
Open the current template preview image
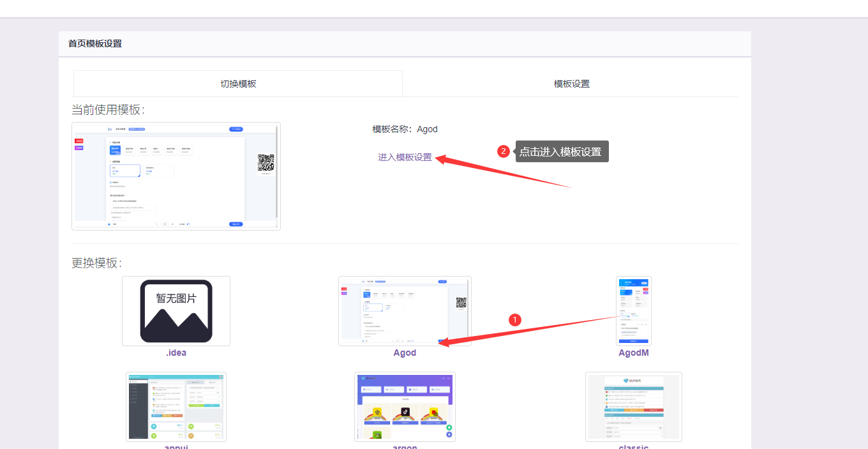coord(176,176)
